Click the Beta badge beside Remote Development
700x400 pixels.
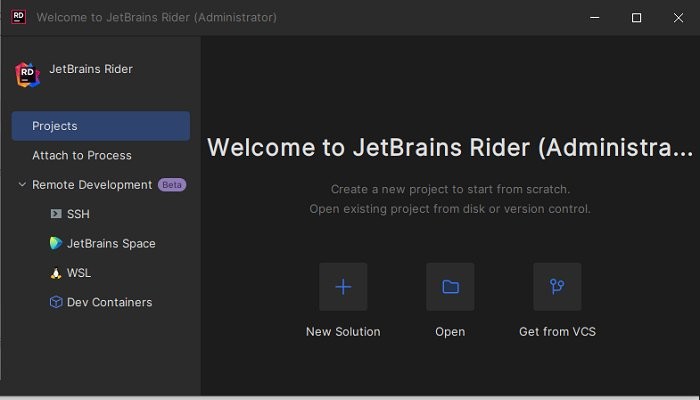pos(172,185)
